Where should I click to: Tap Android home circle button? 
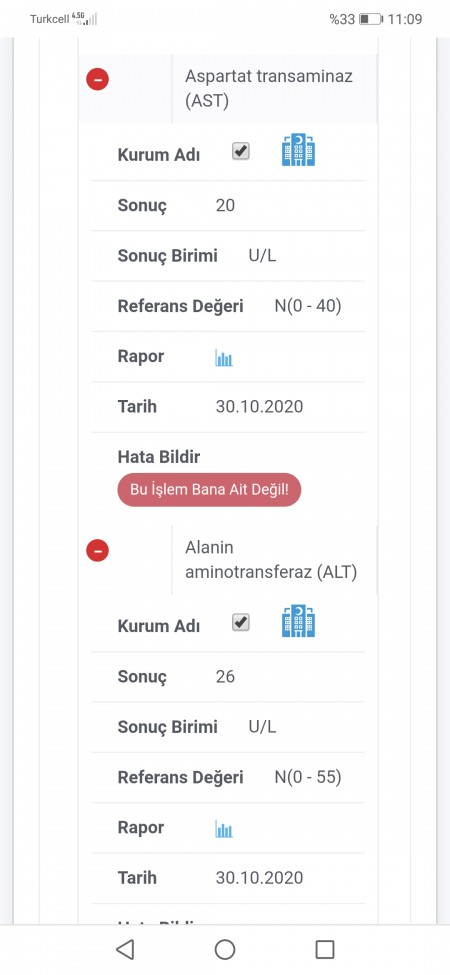[x=225, y=950]
